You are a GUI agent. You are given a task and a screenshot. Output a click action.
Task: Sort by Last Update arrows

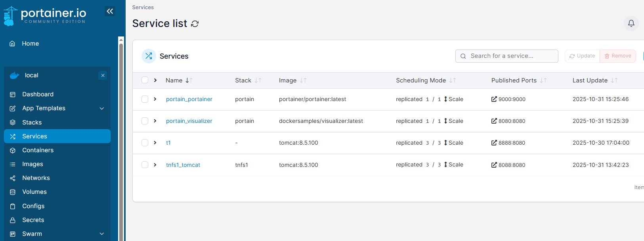[x=614, y=80]
